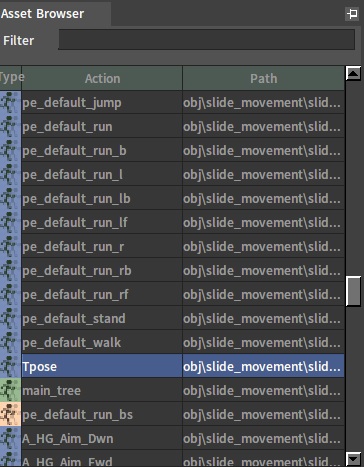Select the pe_default_stand action
Viewport: 364px width, 467px height.
(x=102, y=318)
